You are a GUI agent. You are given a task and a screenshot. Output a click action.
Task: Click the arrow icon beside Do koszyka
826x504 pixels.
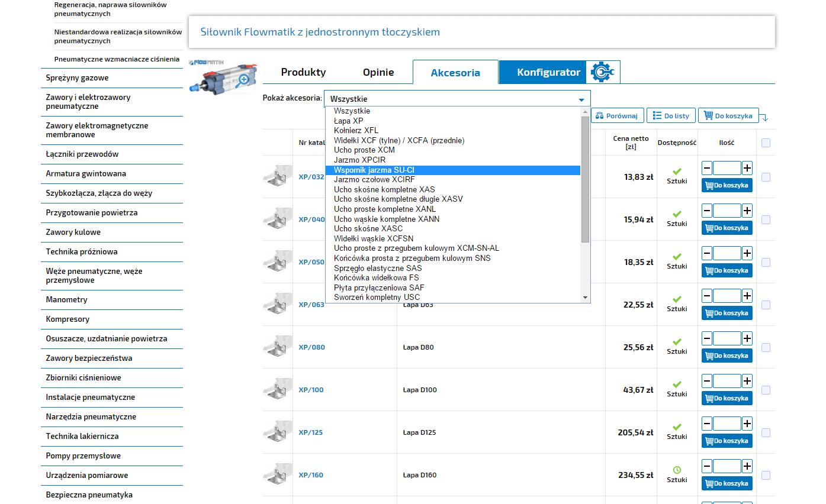point(764,117)
